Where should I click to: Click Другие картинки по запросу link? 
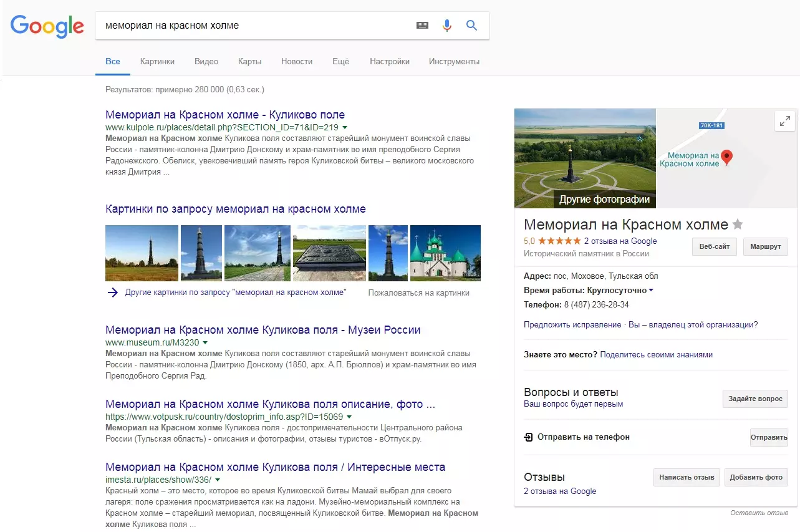(x=236, y=293)
